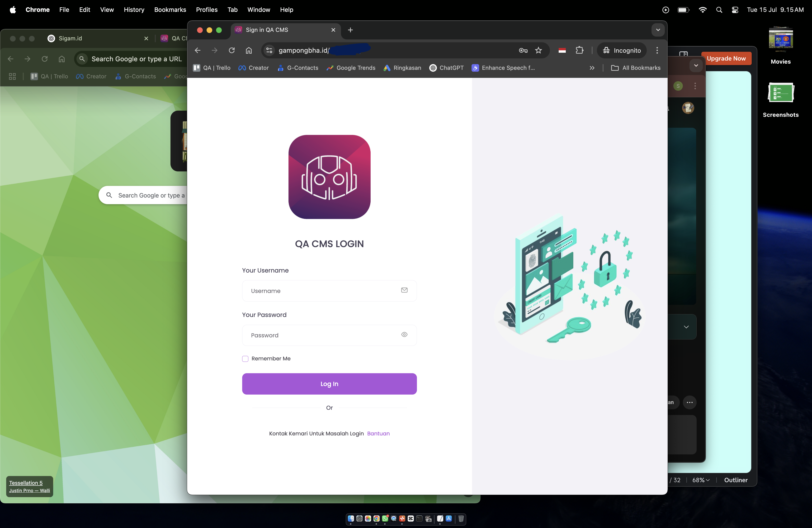Open Chrome three-dot menu
Image resolution: width=812 pixels, height=528 pixels.
657,51
